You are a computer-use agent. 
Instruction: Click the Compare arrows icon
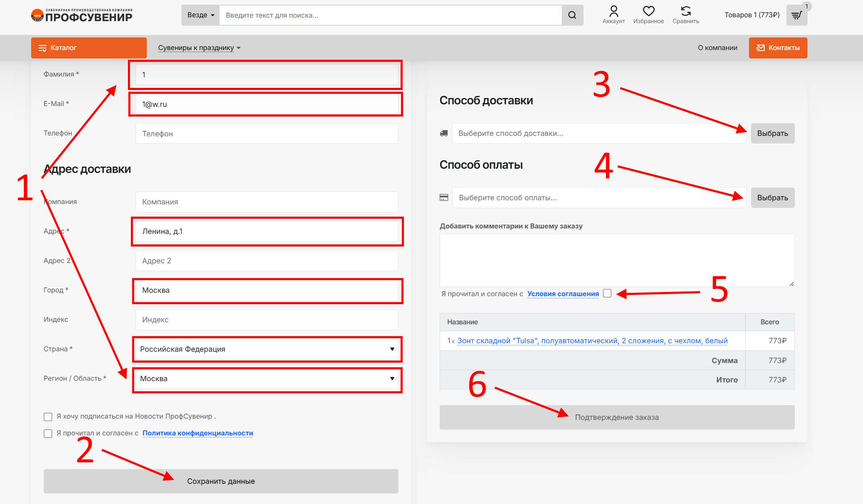(685, 11)
